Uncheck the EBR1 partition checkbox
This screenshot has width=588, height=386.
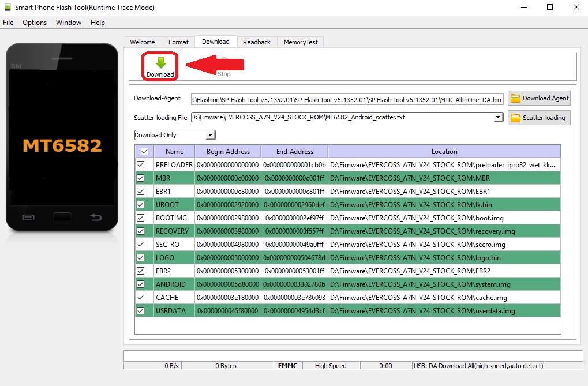[x=141, y=192]
